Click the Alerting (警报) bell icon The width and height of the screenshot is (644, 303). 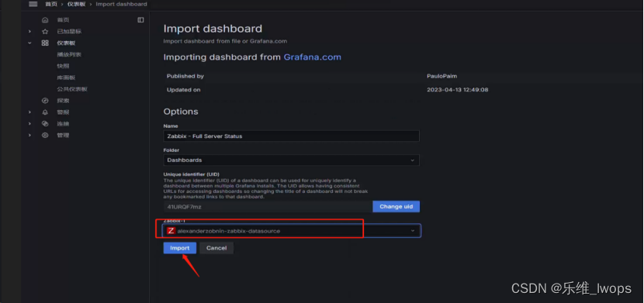(45, 112)
